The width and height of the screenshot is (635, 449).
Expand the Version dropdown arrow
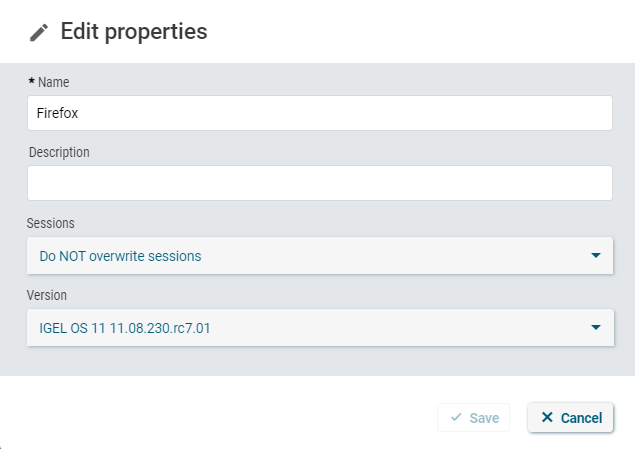point(596,327)
